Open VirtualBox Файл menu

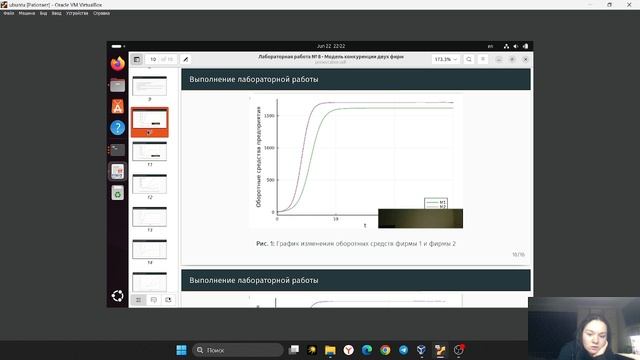click(9, 13)
